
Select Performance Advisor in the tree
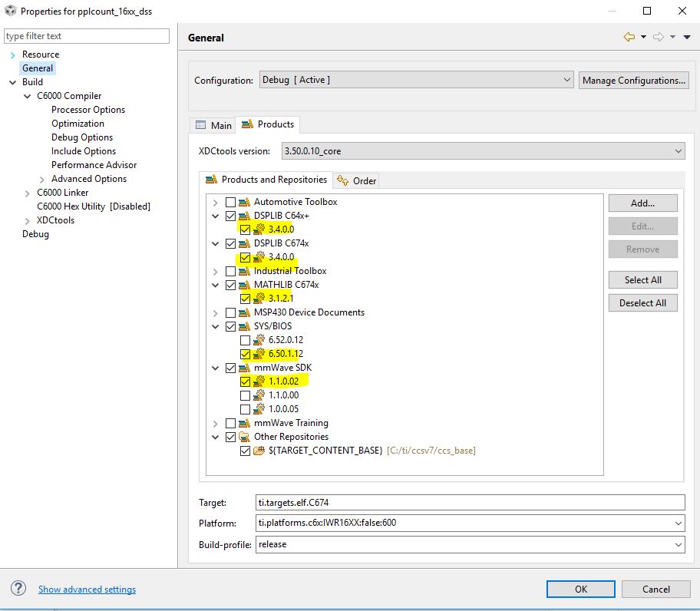pyautogui.click(x=94, y=165)
